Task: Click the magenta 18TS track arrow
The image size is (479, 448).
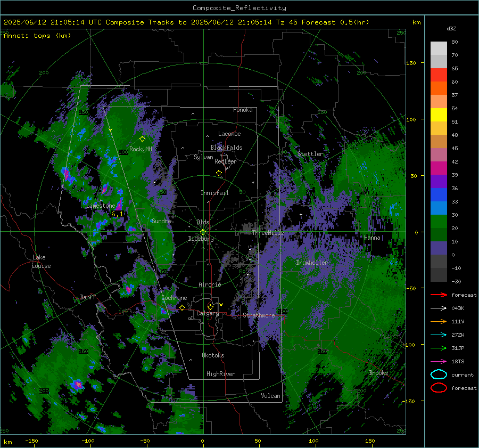Action: point(439,361)
